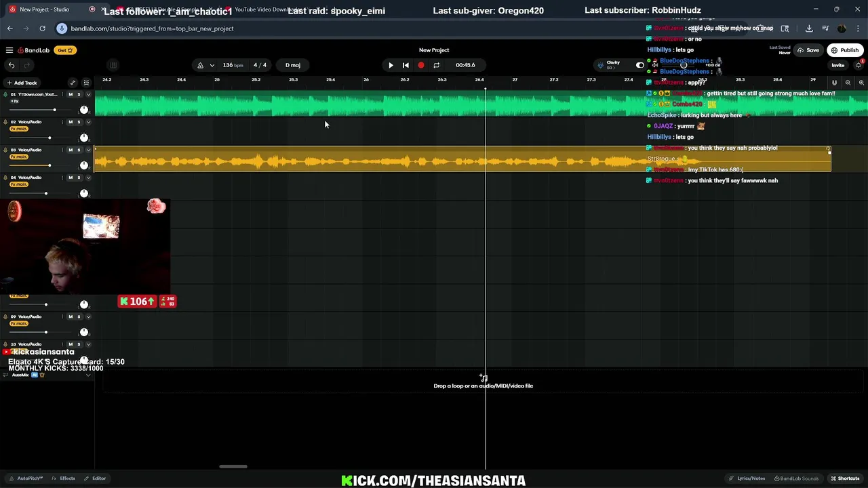Expand track 09 chevron
868x488 pixels.
tap(88, 317)
